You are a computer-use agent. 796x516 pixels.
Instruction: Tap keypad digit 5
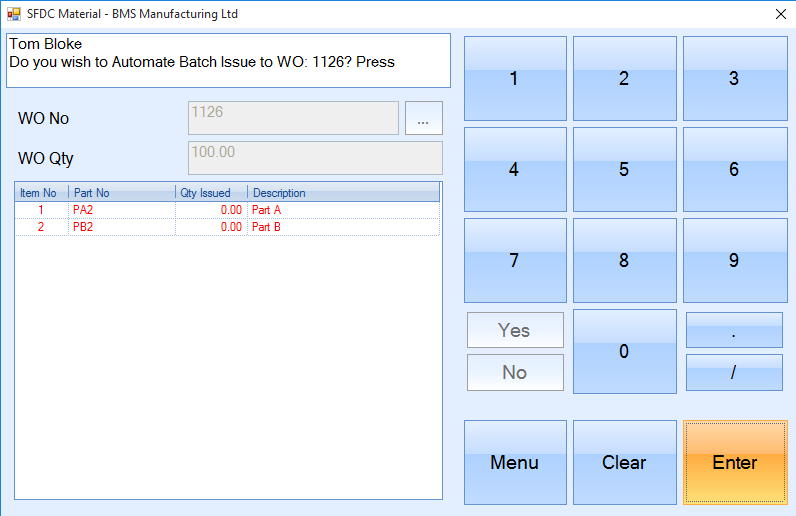coord(625,169)
